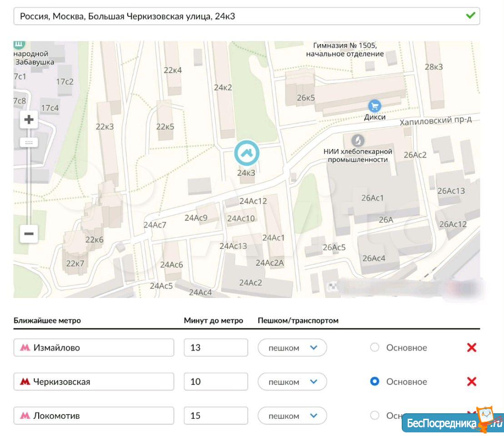The image size is (504, 436).
Task: Edit minutes field for Измайлово showing 13
Action: (x=216, y=348)
